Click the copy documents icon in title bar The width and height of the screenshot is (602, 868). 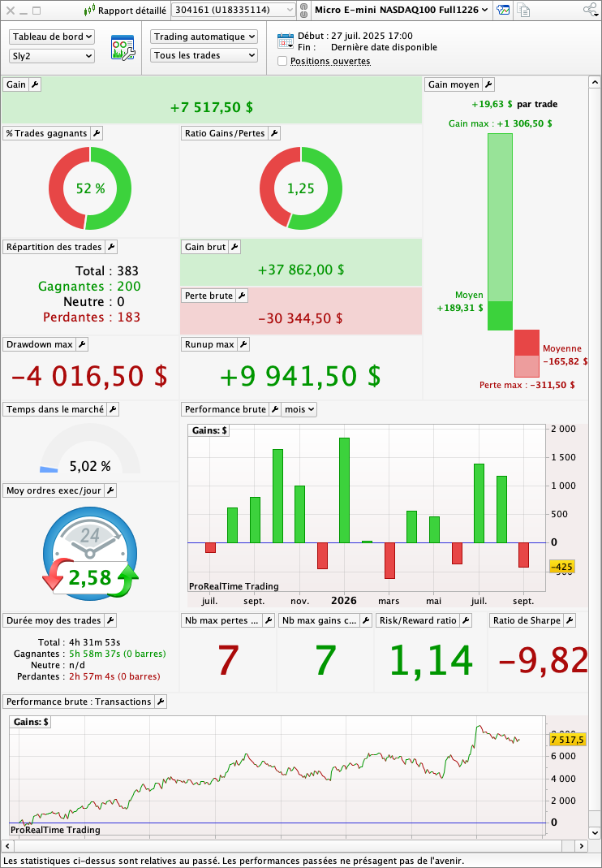[522, 10]
